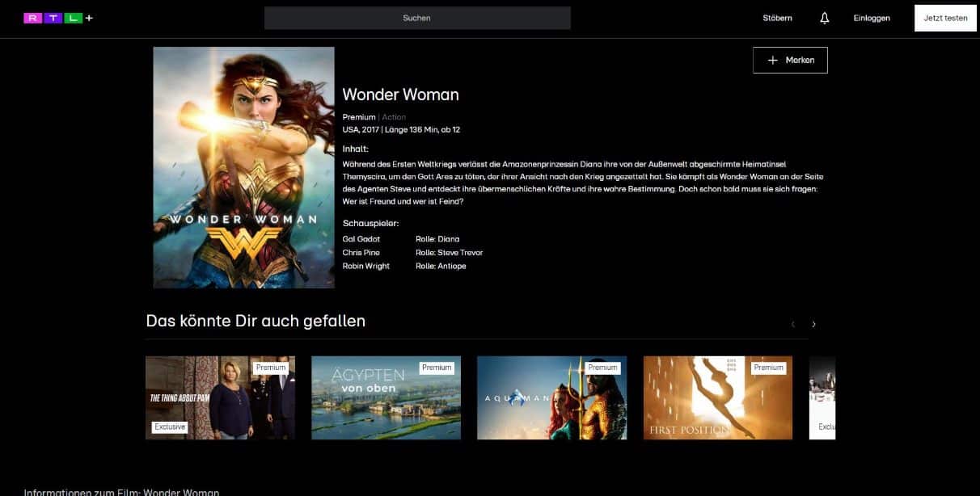Screen dimensions: 980x496
Task: Open the notifications bell
Action: click(824, 18)
